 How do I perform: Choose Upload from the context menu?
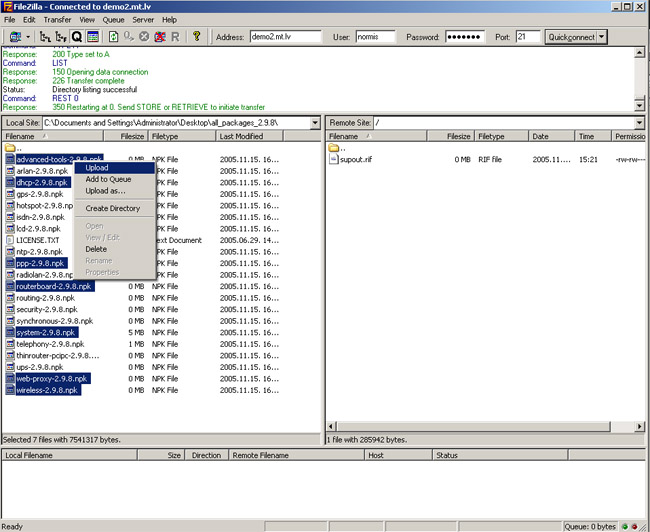tap(97, 168)
